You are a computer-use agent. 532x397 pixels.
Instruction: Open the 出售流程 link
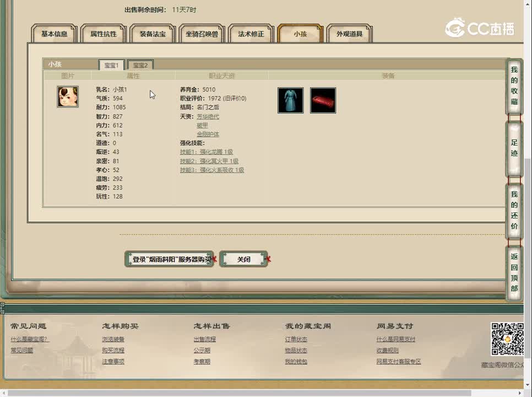click(204, 339)
